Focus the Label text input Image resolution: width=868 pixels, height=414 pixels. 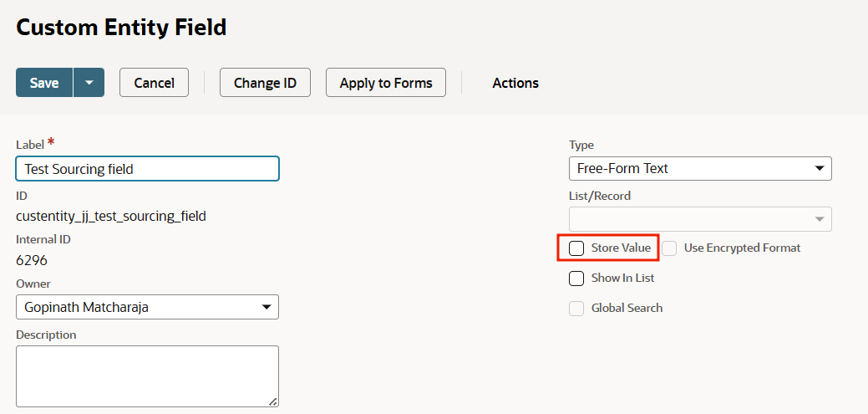[147, 169]
